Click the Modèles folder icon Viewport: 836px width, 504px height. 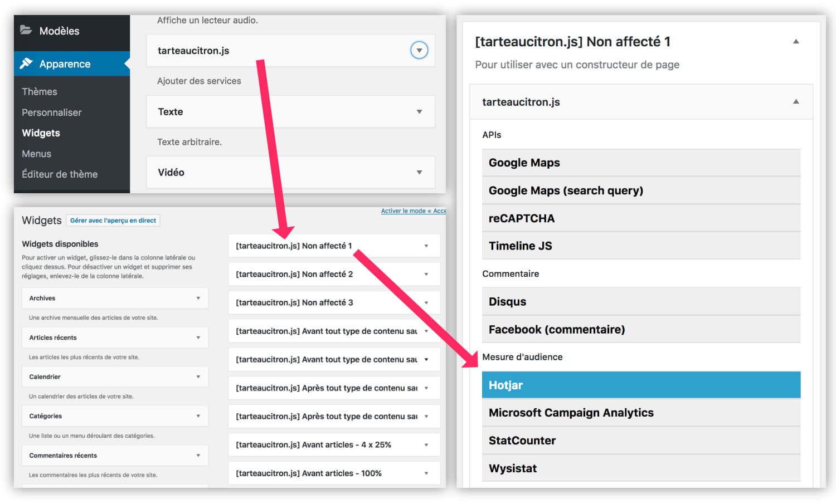tap(26, 30)
